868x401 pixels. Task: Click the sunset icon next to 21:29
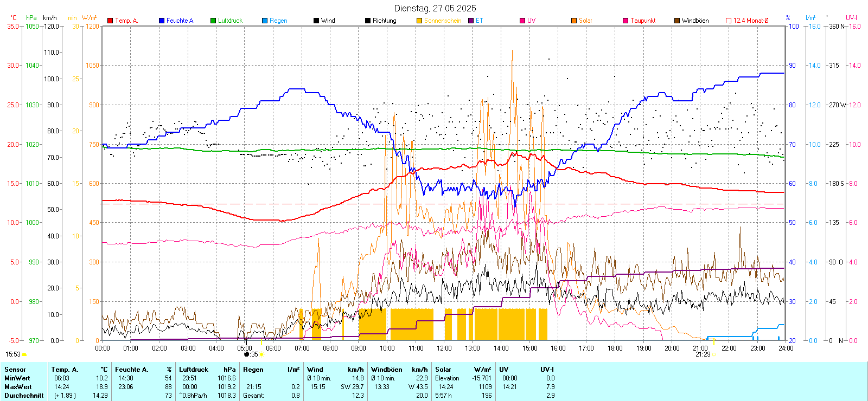coord(714,354)
